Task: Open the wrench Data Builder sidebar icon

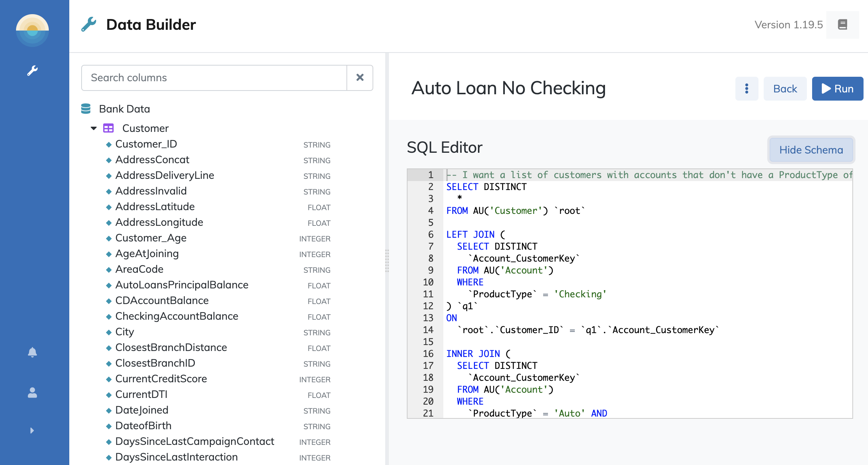Action: pyautogui.click(x=32, y=70)
